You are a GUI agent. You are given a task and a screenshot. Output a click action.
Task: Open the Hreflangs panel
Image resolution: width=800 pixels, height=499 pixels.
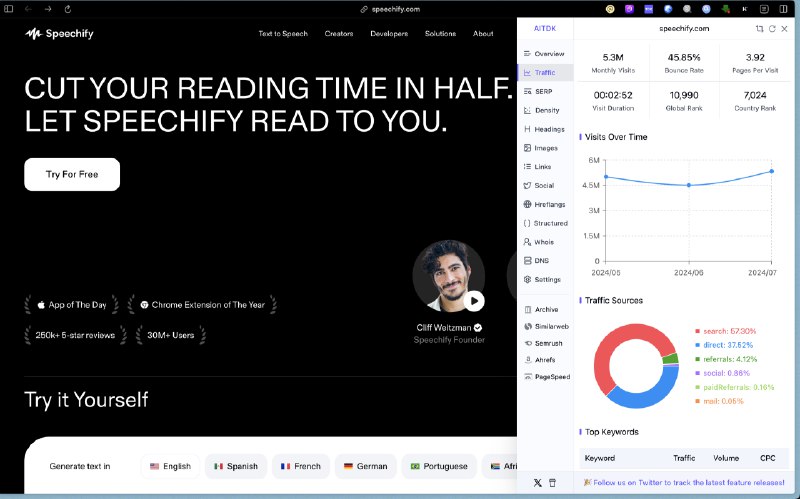(544, 204)
